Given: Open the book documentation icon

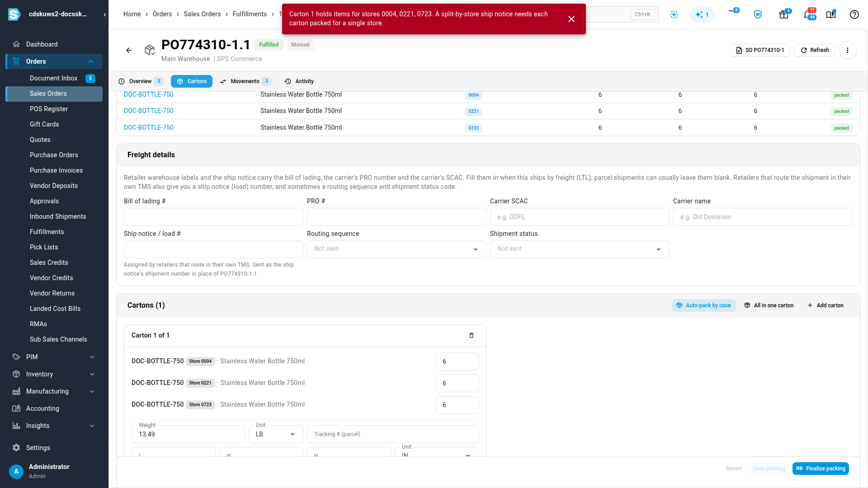Looking at the screenshot, I should pyautogui.click(x=831, y=14).
